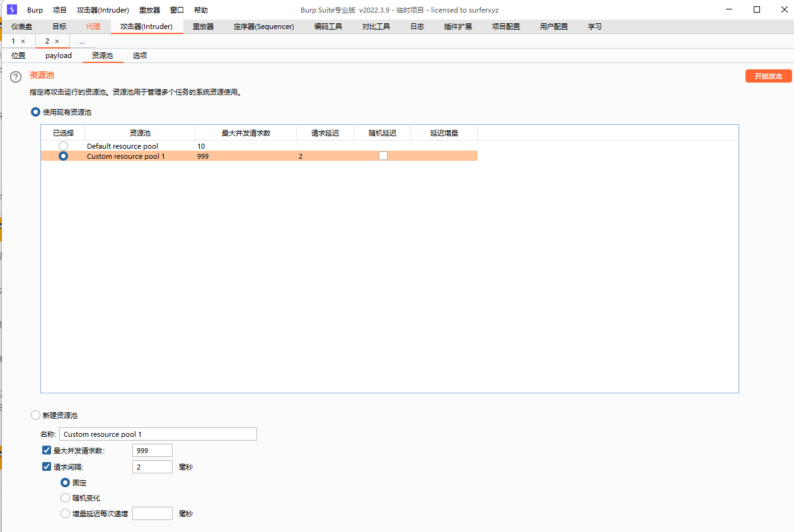Click the 请求延迟 column header

[325, 133]
